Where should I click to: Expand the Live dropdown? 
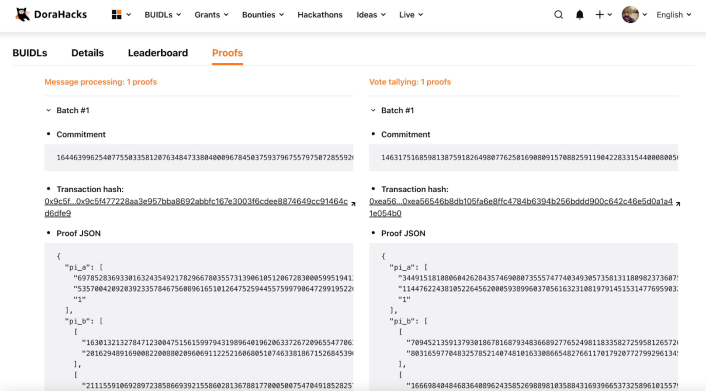(x=411, y=15)
